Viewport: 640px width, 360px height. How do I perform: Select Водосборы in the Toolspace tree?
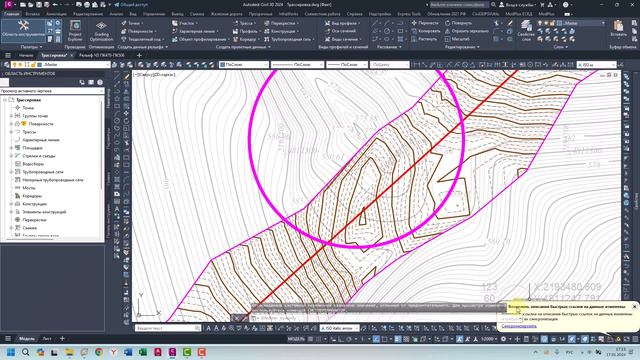tap(33, 164)
